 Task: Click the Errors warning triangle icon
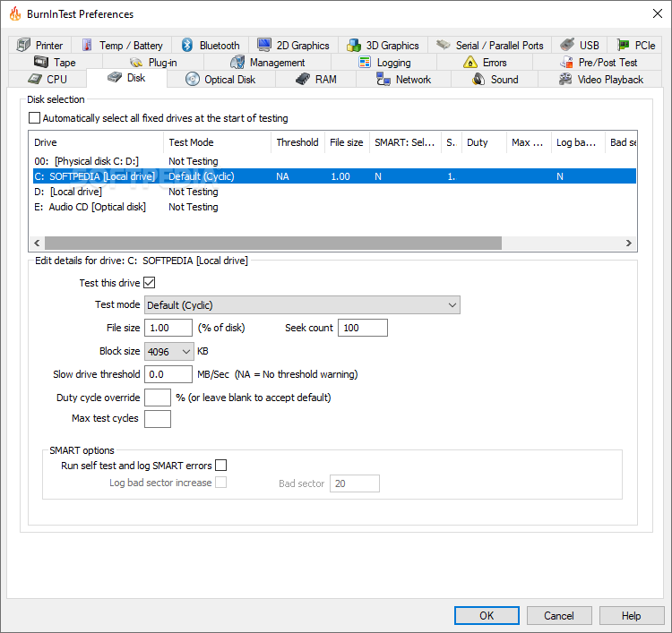pos(470,62)
